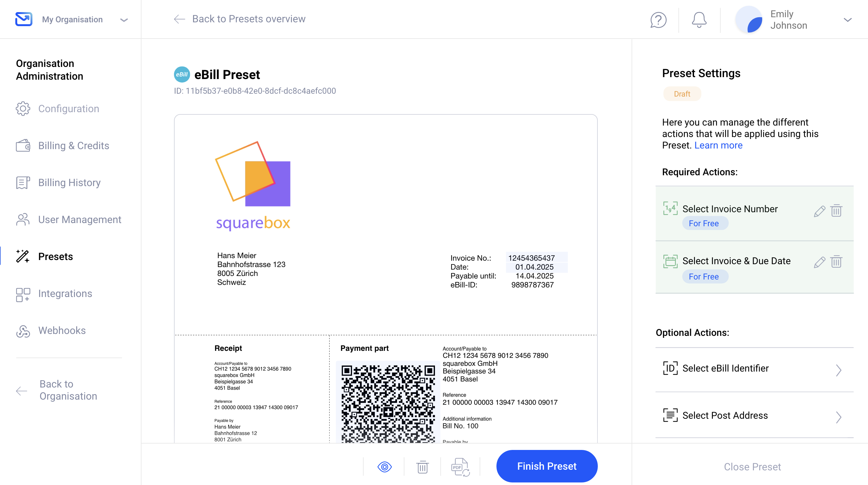Screen dimensions: 868x485
Task: Click the highlighted invoice number field on document
Action: click(x=536, y=258)
